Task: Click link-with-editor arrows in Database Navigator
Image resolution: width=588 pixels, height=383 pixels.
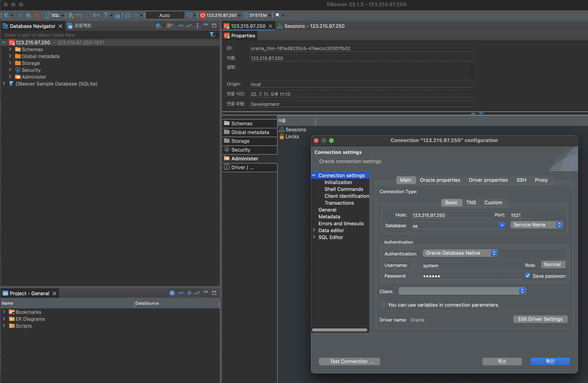Action: [x=189, y=26]
